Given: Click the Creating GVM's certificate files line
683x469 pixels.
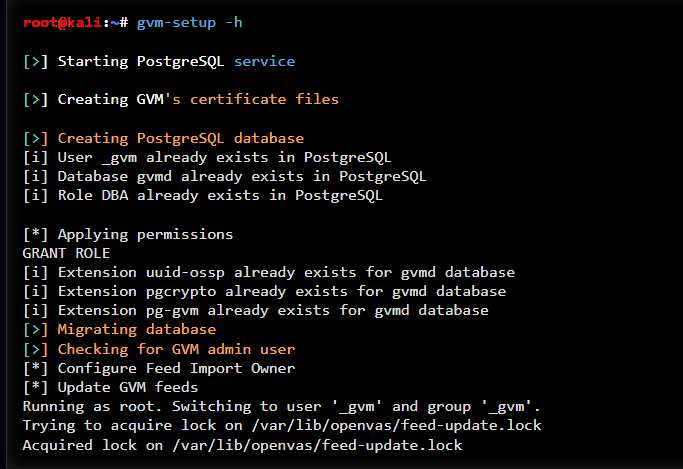Looking at the screenshot, I should pos(181,99).
